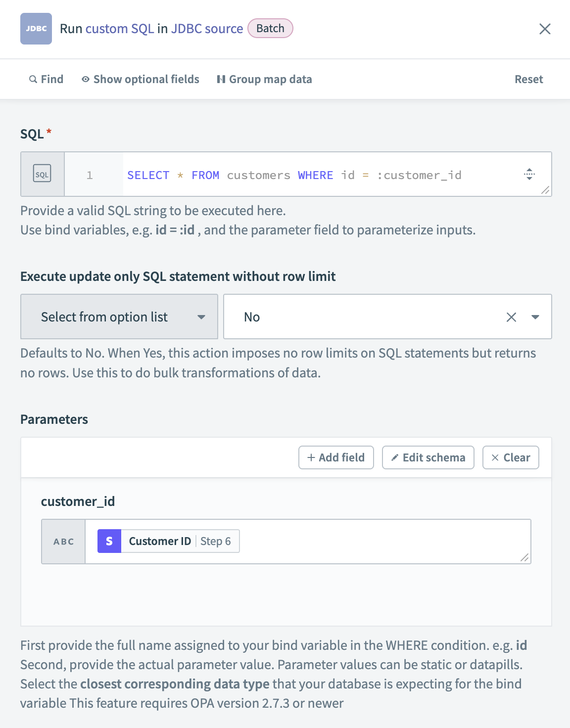
Task: Click the Show optional fields eye icon
Action: 85,79
